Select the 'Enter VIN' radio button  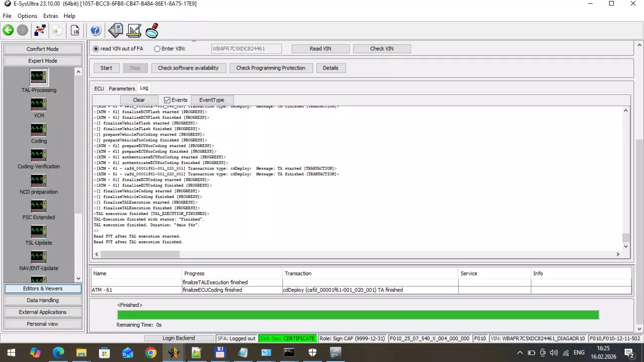click(157, 49)
